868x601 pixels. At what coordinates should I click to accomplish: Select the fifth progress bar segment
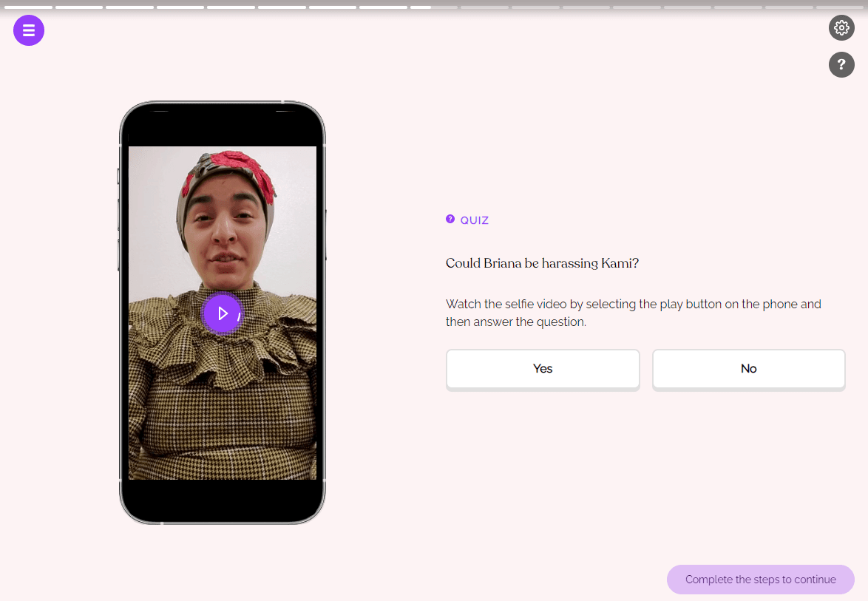click(231, 7)
